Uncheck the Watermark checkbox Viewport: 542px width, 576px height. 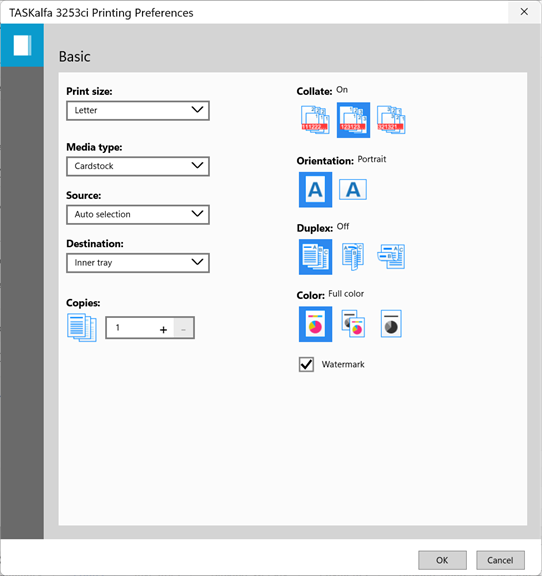click(x=306, y=364)
